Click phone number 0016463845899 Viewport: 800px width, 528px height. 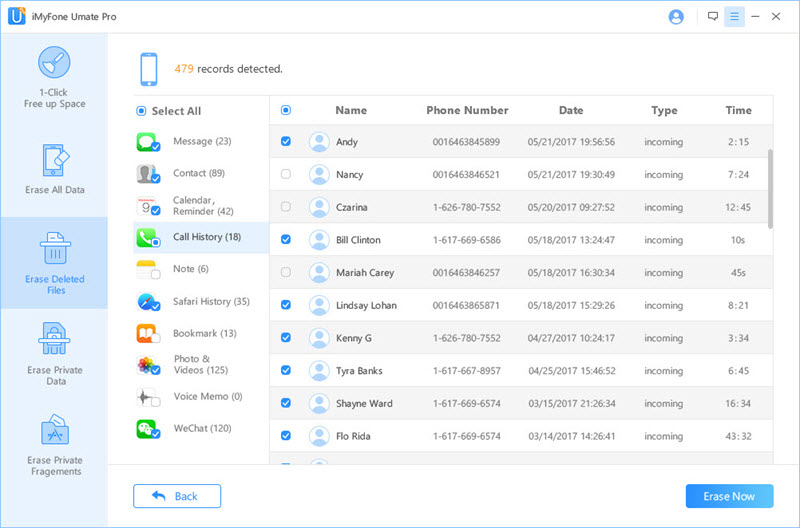pos(466,142)
